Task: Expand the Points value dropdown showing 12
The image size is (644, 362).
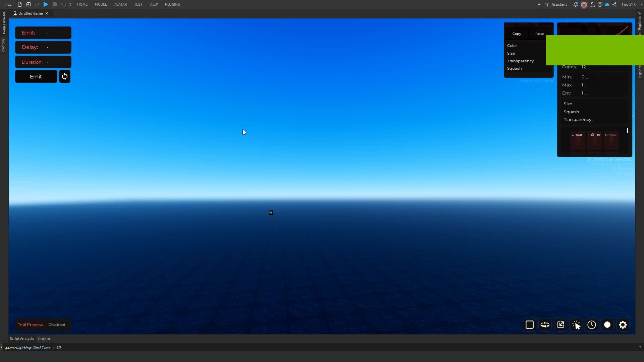Action: click(585, 67)
